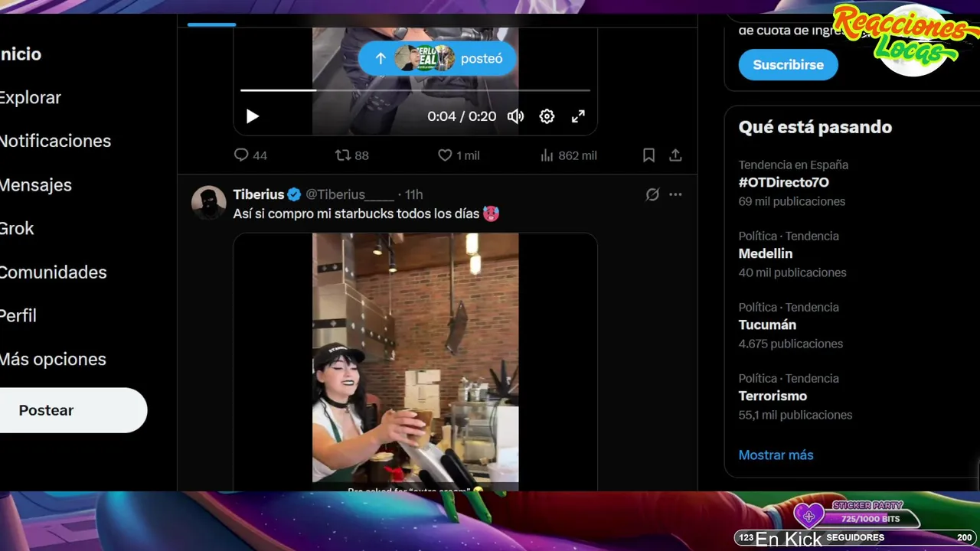Share the post via upload icon
This screenshot has width=980, height=551.
[675, 155]
